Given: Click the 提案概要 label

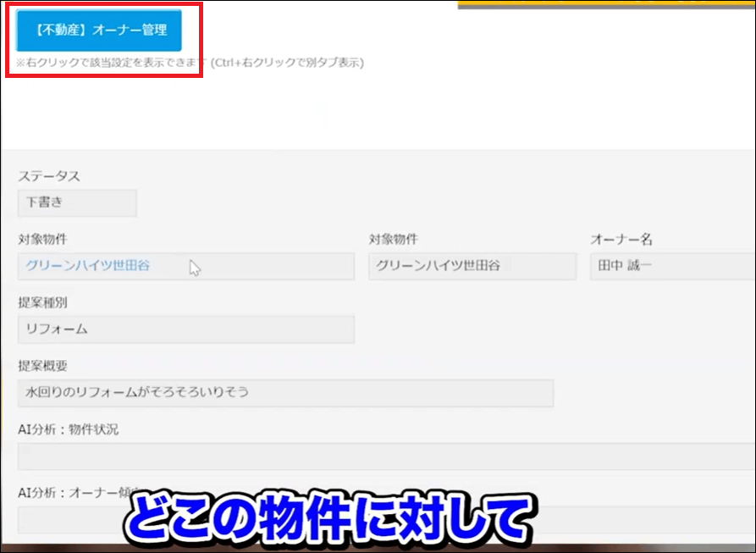Looking at the screenshot, I should click(x=37, y=366).
